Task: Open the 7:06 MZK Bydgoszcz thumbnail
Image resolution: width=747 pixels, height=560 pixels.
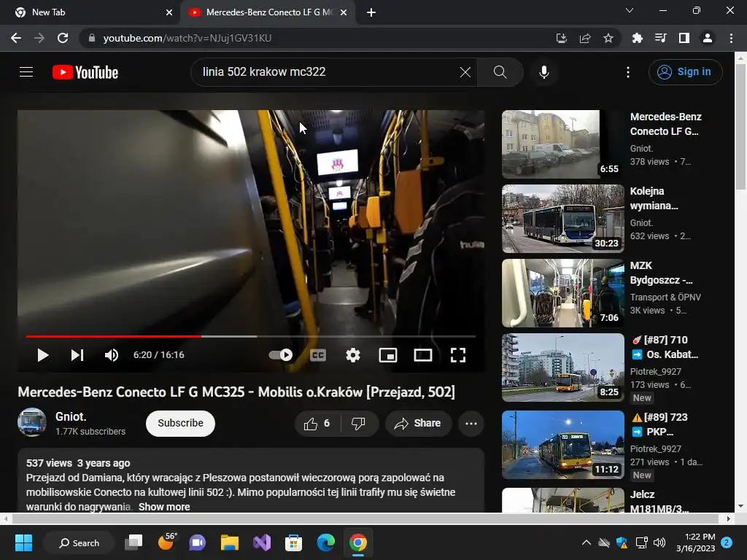Action: click(x=562, y=293)
